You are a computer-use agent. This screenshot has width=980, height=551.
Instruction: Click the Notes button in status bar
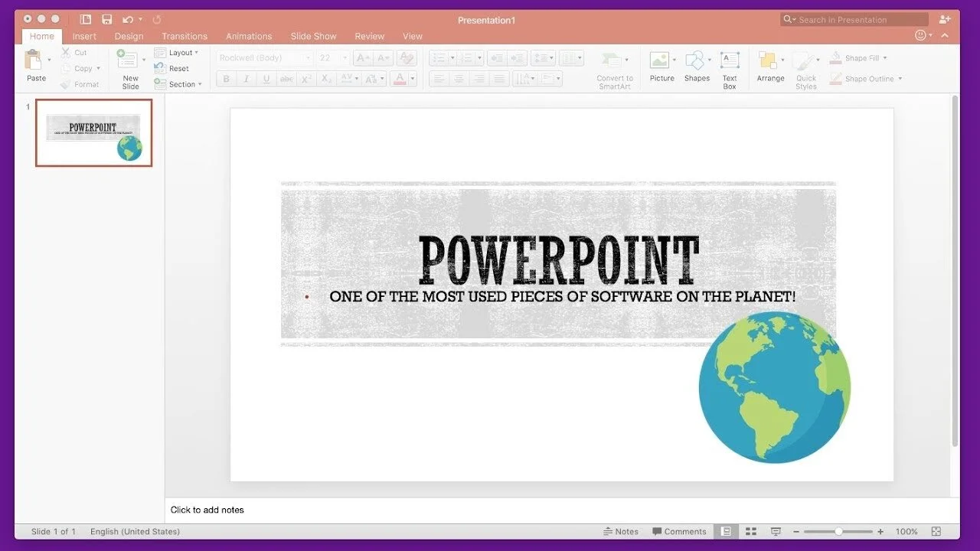pos(621,531)
